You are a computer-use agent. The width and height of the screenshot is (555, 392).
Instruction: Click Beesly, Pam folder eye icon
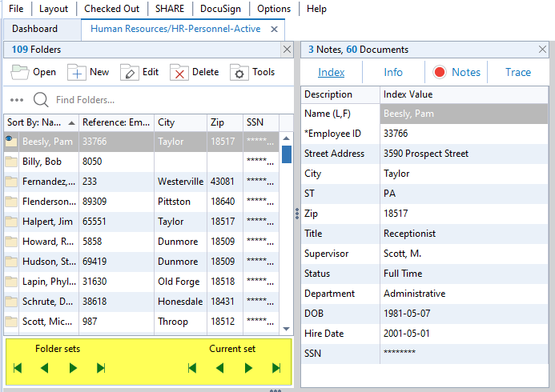[10, 141]
